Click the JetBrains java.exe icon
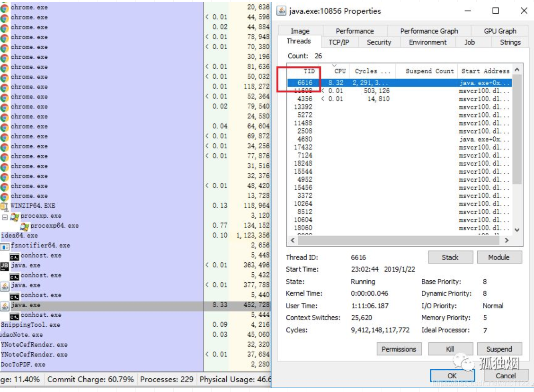534x392 pixels. (x=4, y=266)
